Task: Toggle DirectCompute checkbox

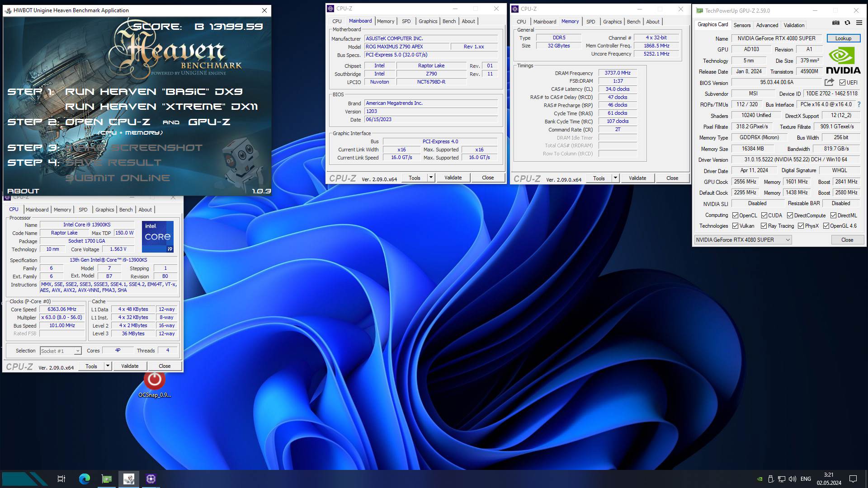Action: (x=790, y=216)
